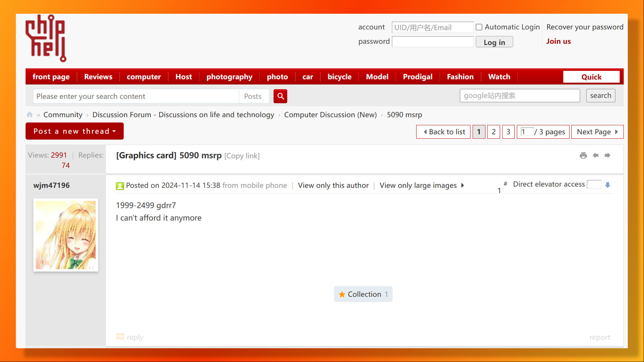The image size is (644, 362).
Task: Click the Join us link
Action: pyautogui.click(x=558, y=41)
